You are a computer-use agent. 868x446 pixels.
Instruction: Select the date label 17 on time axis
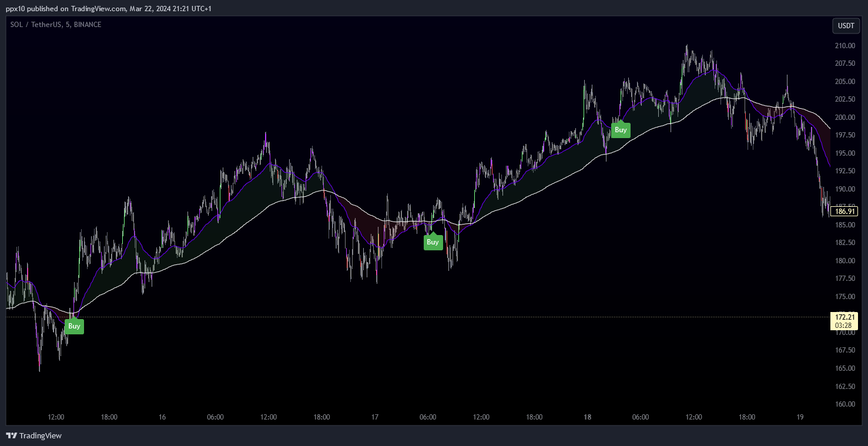pos(374,417)
